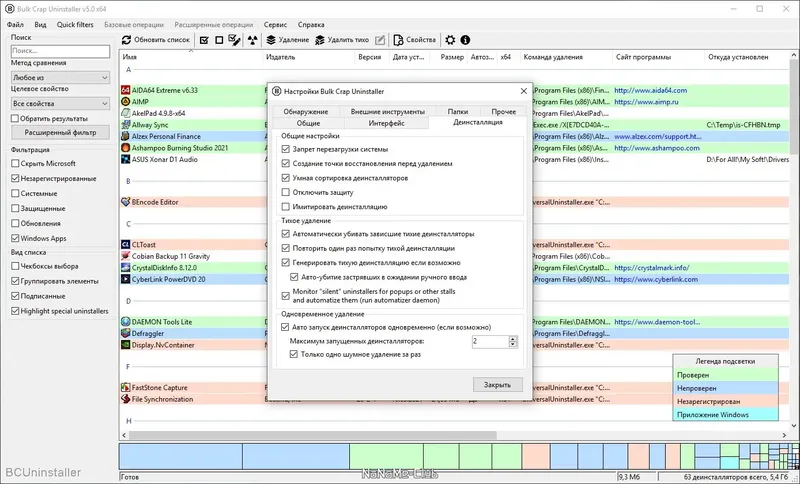Enable Скрыть Microsoft filter checkbox
The image size is (800, 484).
pyautogui.click(x=15, y=164)
